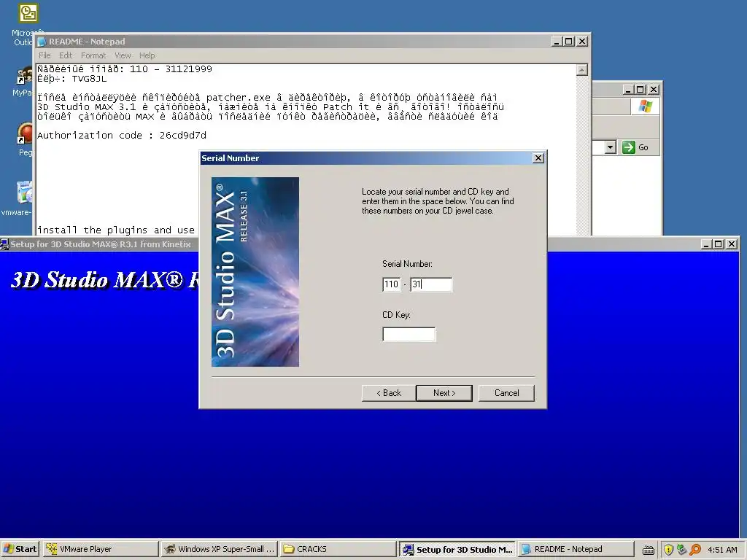Click the TVG8JL key text in Notepad

point(89,79)
